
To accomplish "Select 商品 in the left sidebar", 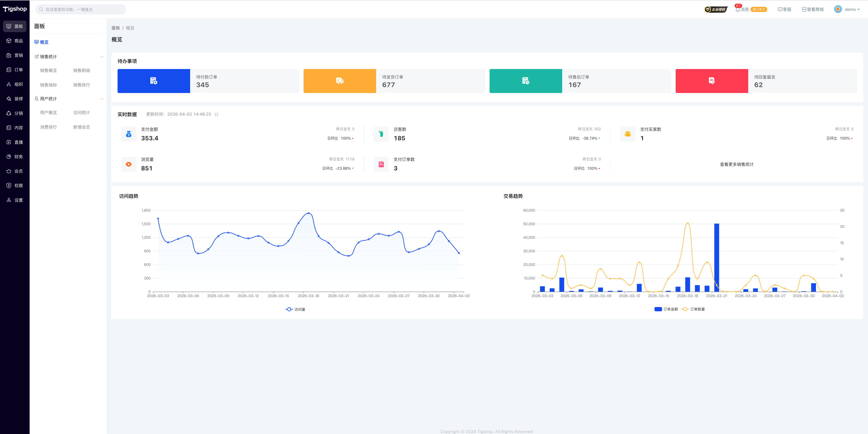I will click(x=15, y=41).
